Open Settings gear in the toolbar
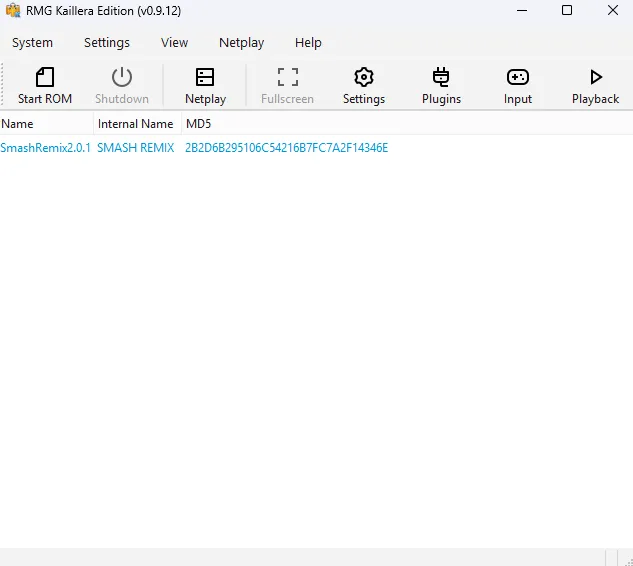 364,77
